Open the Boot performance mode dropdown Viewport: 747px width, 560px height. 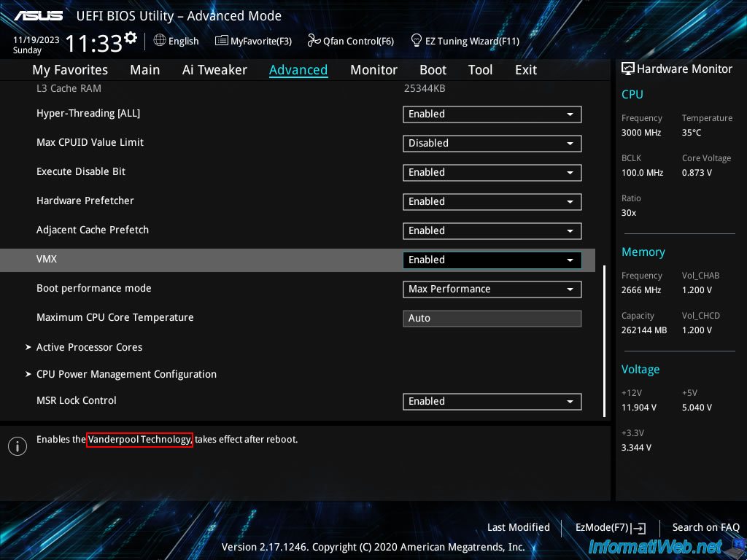click(492, 289)
